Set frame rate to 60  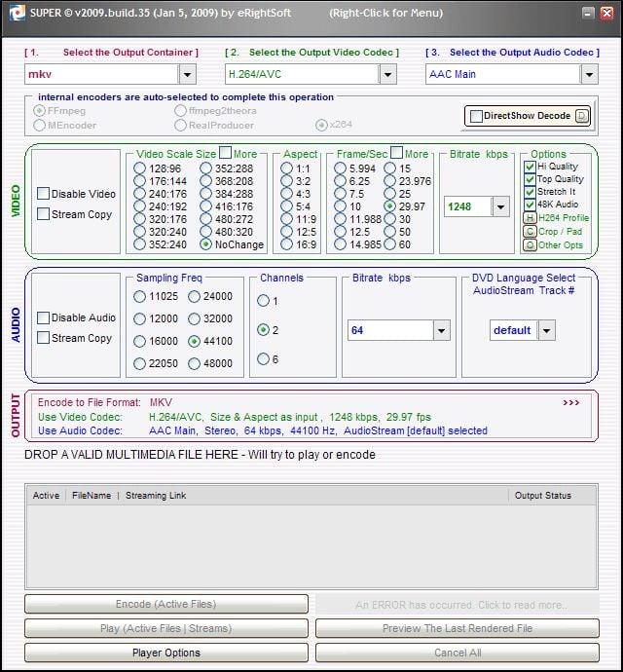[x=390, y=244]
